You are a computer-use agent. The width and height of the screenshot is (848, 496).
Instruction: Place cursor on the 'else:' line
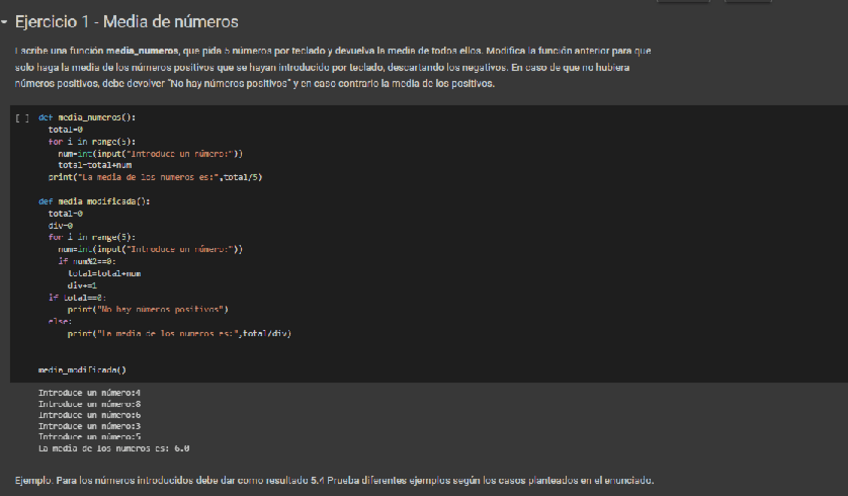(x=59, y=321)
